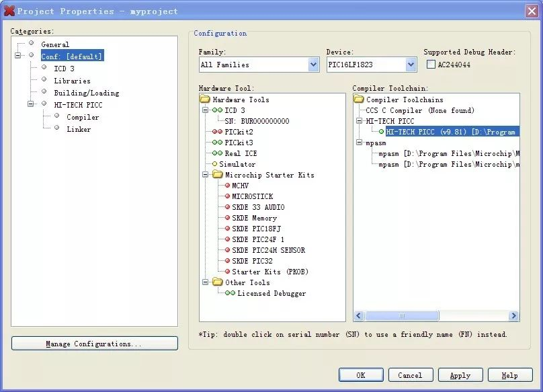The width and height of the screenshot is (543, 392).
Task: Click the red dot beside SKDE PIC32
Action: [x=228, y=261]
